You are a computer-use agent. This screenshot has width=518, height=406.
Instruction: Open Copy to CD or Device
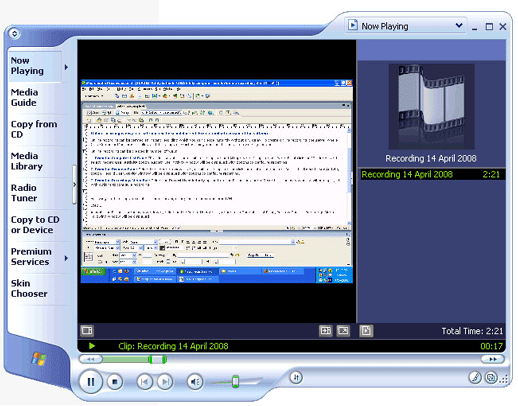pos(35,225)
